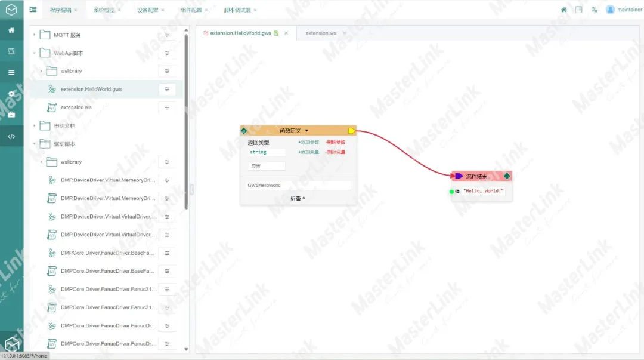Click the file tree vertical scrollbar
The height and width of the screenshot is (360, 644).
pyautogui.click(x=186, y=119)
